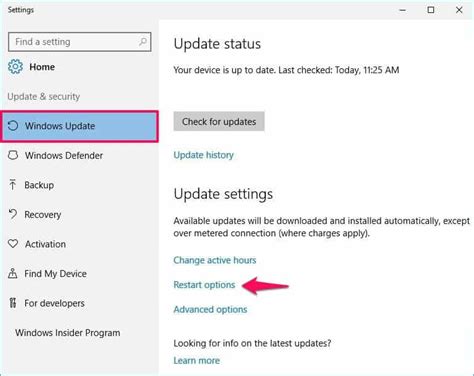The width and height of the screenshot is (474, 376).
Task: Open the Windows Update section
Action: click(79, 126)
